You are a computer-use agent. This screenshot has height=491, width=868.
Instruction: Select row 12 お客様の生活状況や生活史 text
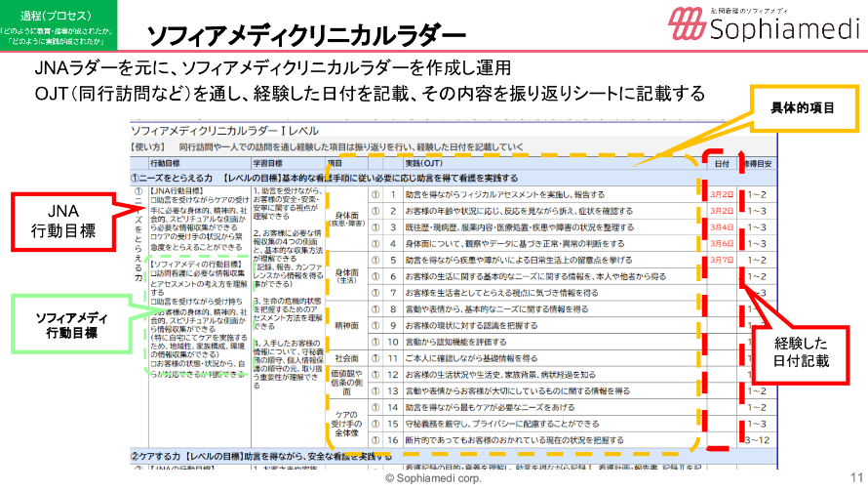500,375
